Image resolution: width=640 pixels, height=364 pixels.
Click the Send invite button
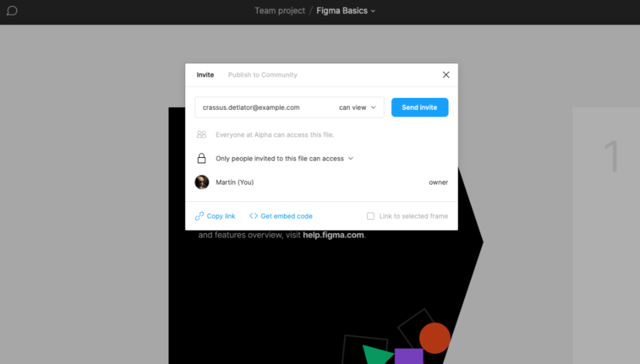coord(419,107)
